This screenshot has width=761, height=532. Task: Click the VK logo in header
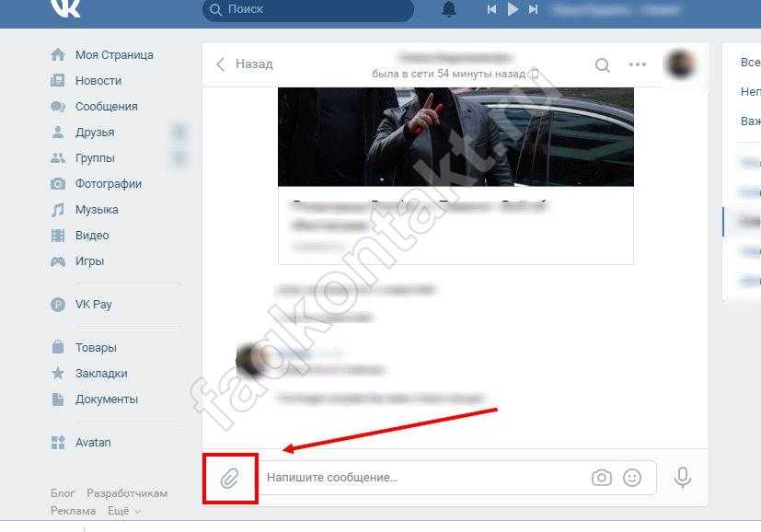click(65, 8)
